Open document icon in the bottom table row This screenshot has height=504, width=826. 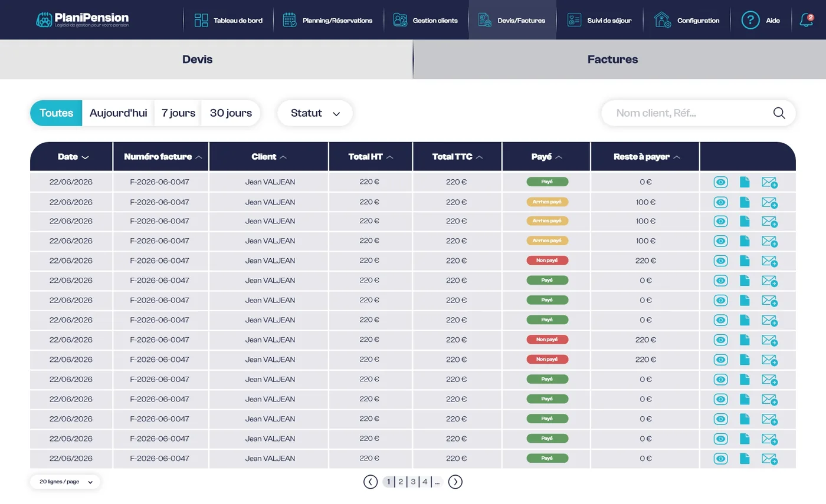(745, 459)
